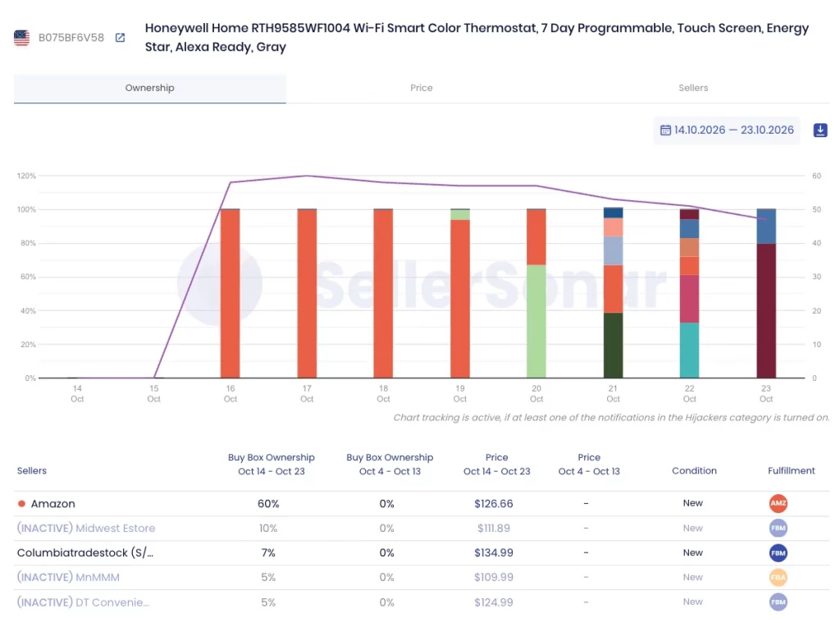Switch to the Price tab

[421, 88]
